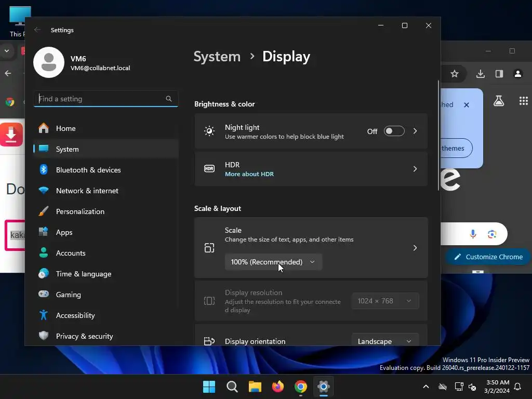Click the Display orientation icon

click(209, 341)
